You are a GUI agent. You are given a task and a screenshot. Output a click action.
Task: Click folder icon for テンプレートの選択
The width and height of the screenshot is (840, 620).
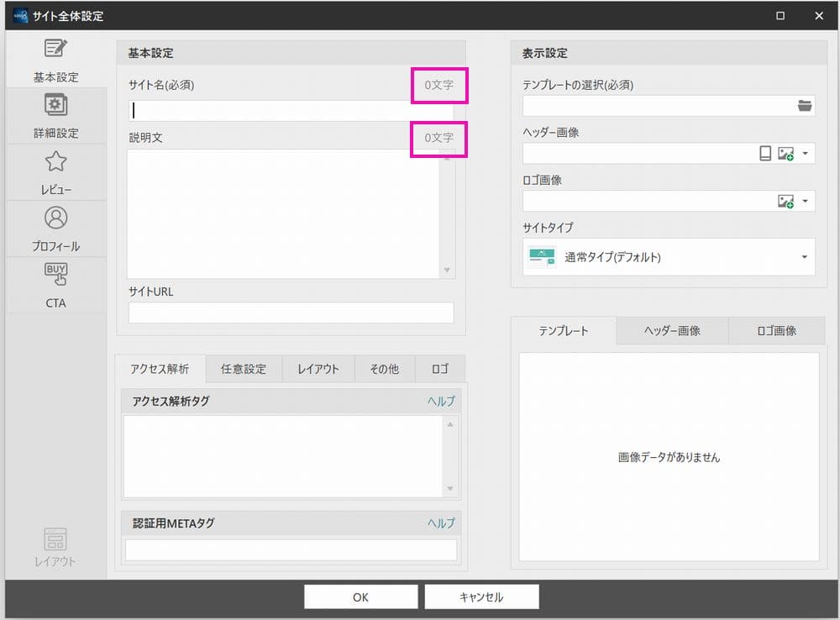[805, 106]
